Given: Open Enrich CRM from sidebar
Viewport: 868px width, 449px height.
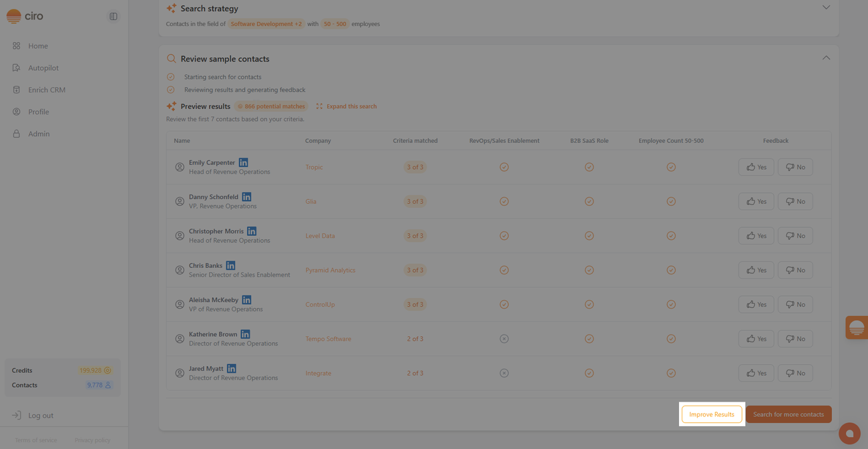Looking at the screenshot, I should pyautogui.click(x=46, y=90).
